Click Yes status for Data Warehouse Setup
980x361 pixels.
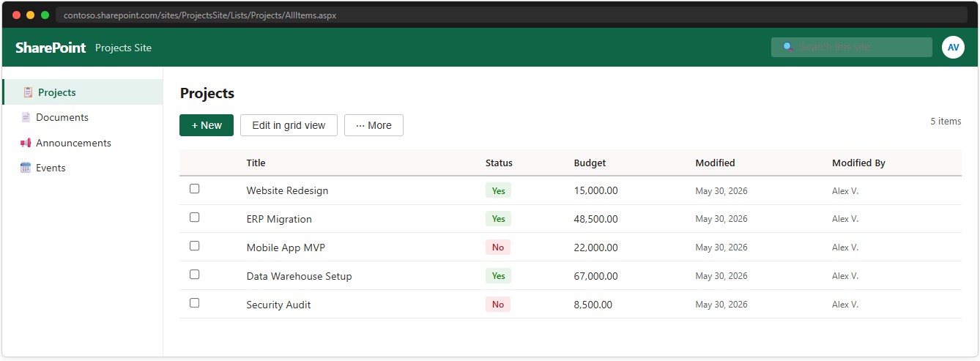tap(498, 276)
